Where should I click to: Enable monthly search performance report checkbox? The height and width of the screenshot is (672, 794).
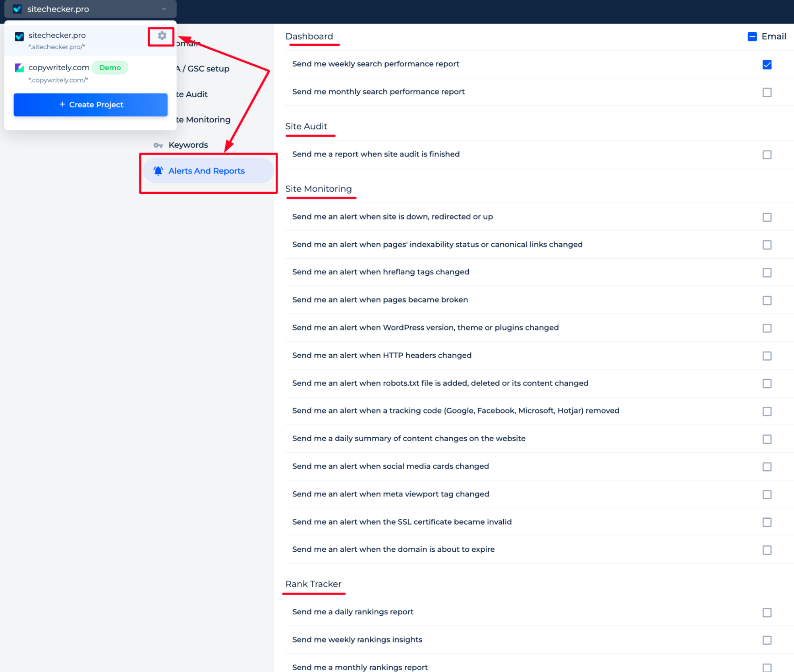767,92
